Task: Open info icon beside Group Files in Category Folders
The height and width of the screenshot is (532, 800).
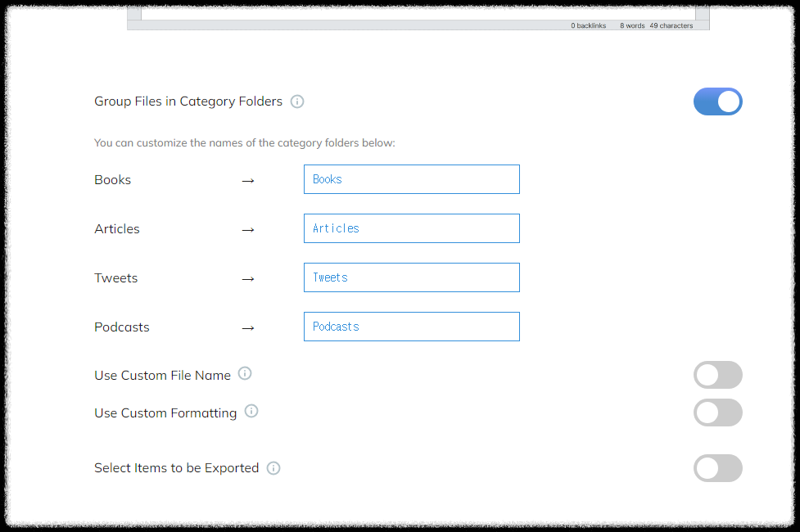Action: [x=297, y=101]
